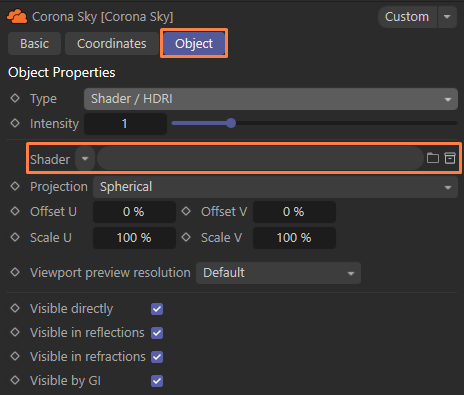Image resolution: width=464 pixels, height=395 pixels.
Task: Uncheck Visible in reflections checkbox
Action: (x=157, y=333)
